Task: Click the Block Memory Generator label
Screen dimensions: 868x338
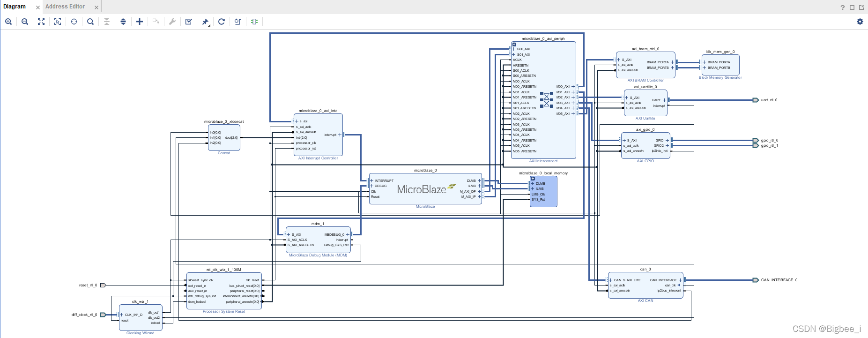Action: coord(720,78)
